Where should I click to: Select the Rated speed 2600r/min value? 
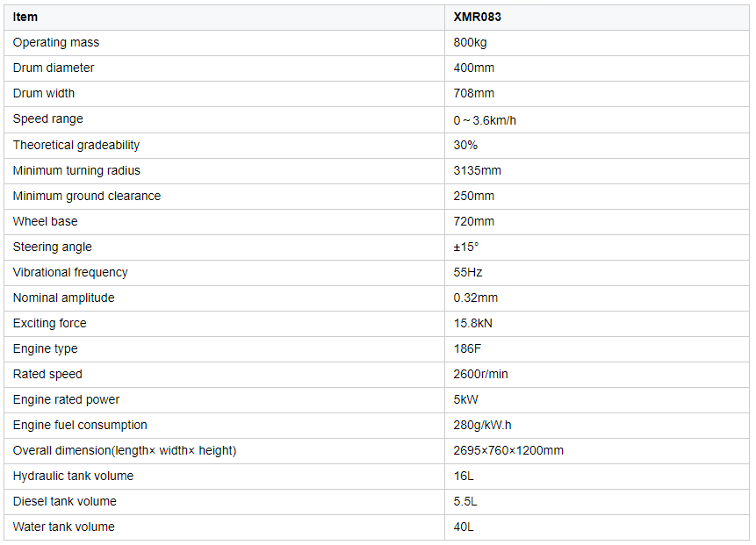click(x=480, y=375)
